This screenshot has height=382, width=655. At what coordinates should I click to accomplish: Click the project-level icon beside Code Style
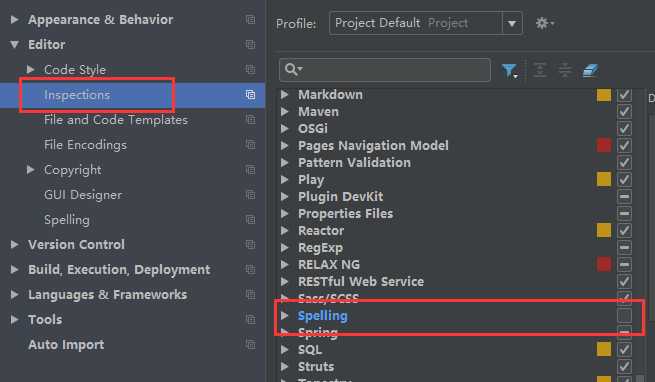click(x=250, y=69)
